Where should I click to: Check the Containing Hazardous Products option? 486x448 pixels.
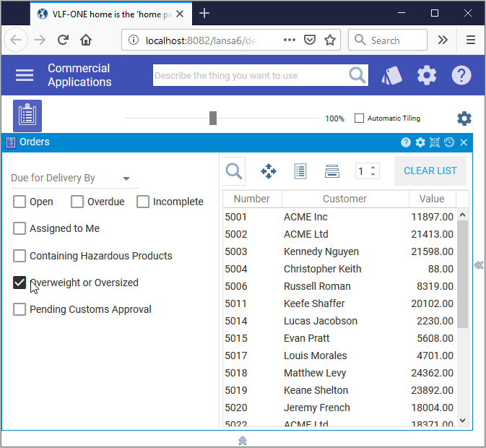click(x=19, y=256)
